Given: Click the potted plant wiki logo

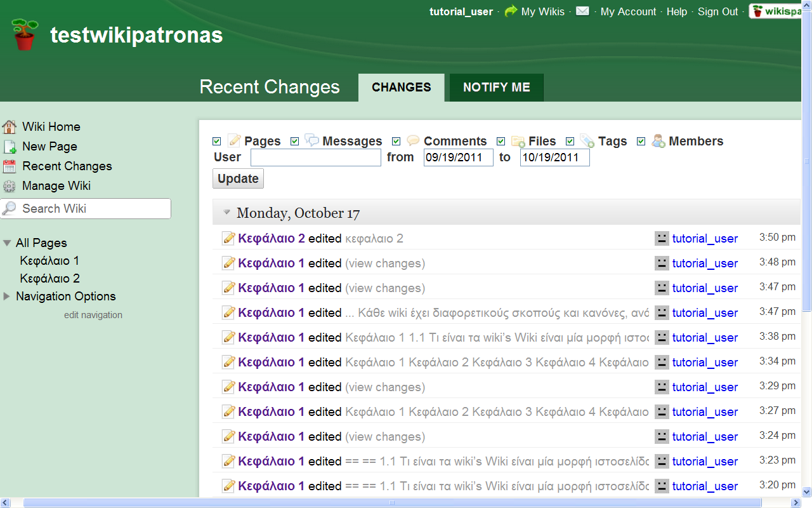Looking at the screenshot, I should click(25, 34).
